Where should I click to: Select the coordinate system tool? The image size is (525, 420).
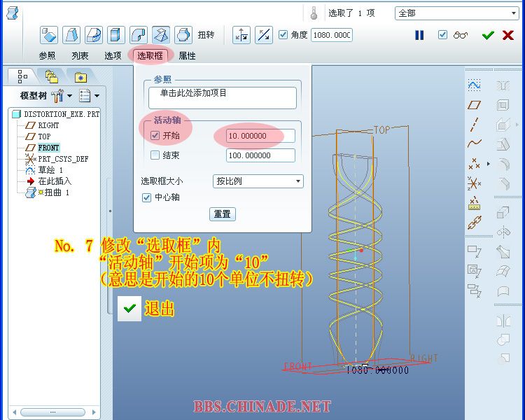tap(474, 184)
